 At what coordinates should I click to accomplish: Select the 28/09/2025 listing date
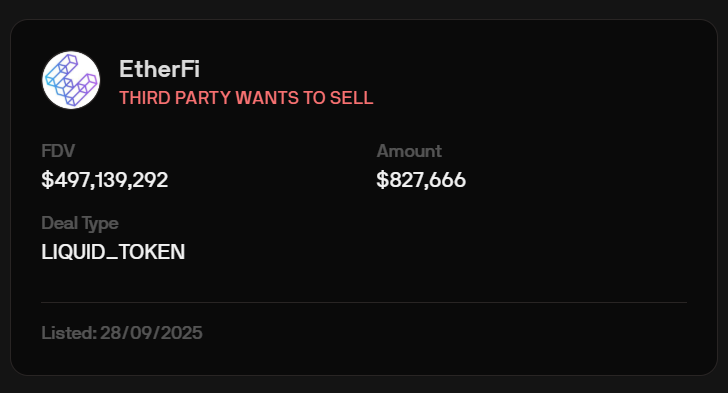pyautogui.click(x=151, y=333)
